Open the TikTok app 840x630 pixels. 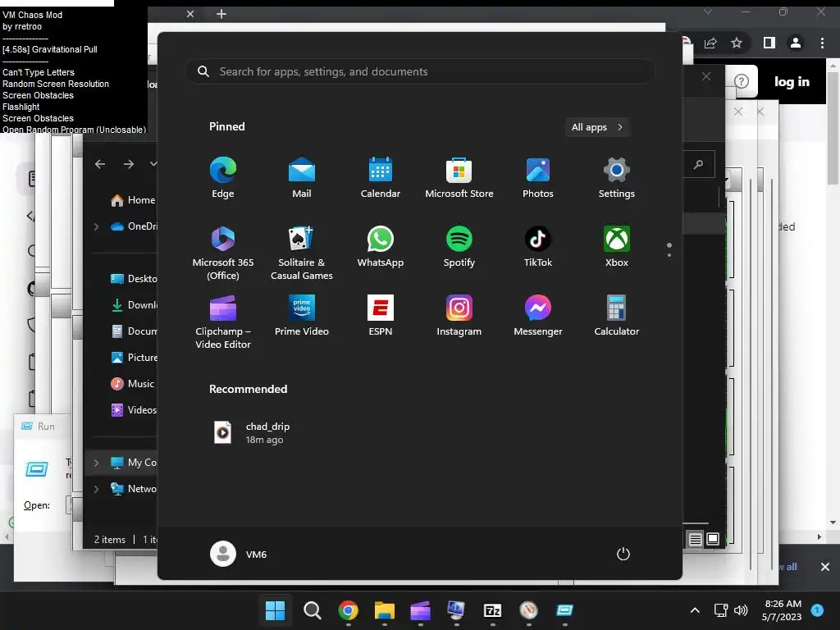(538, 246)
